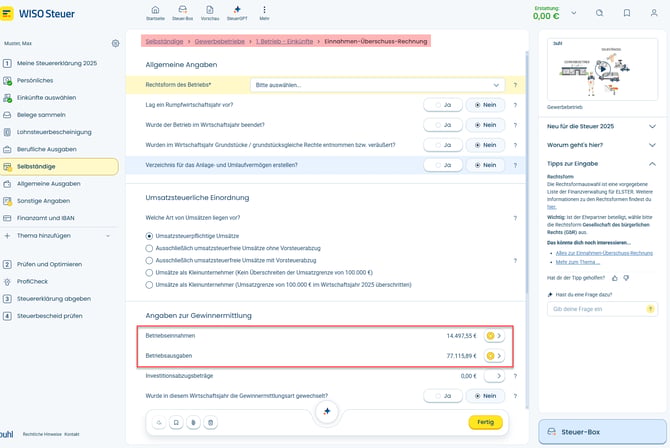This screenshot has width=670, height=448.
Task: Choose Ja for Verzeichnis Anlage- und Umlaufvermögen
Action: [x=443, y=165]
